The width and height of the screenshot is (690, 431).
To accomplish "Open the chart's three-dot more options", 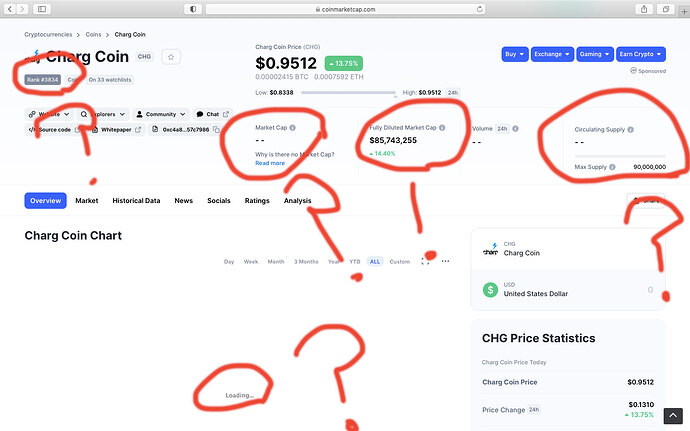I will (x=445, y=261).
